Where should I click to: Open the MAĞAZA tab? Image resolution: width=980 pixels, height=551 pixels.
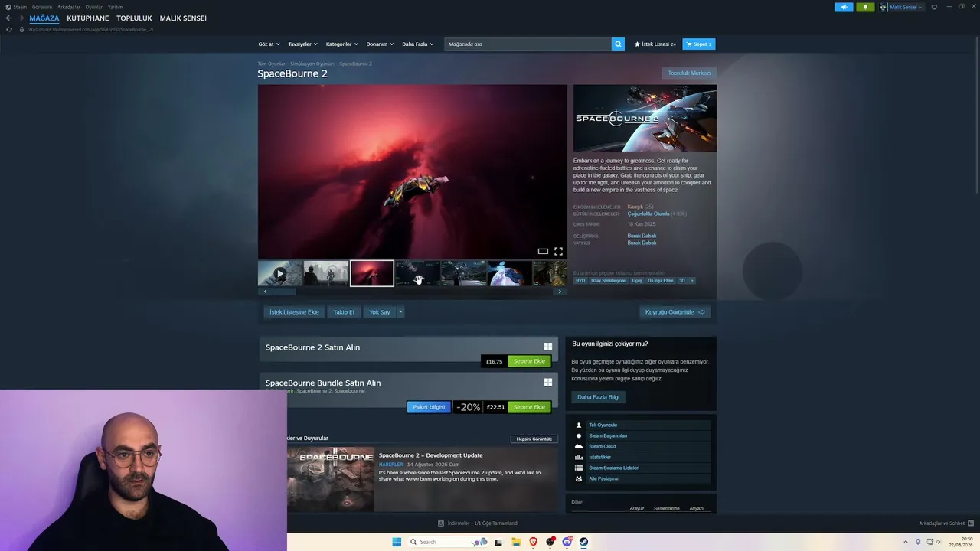[44, 18]
